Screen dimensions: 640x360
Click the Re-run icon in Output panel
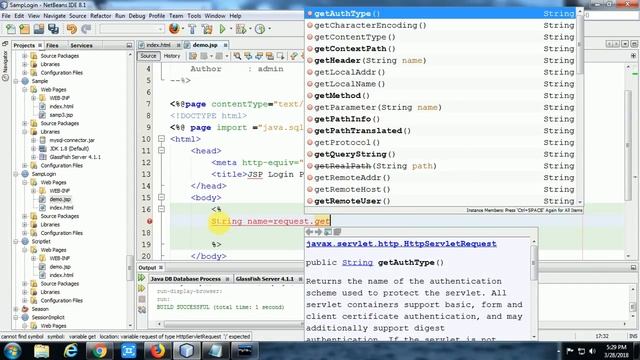point(142,278)
